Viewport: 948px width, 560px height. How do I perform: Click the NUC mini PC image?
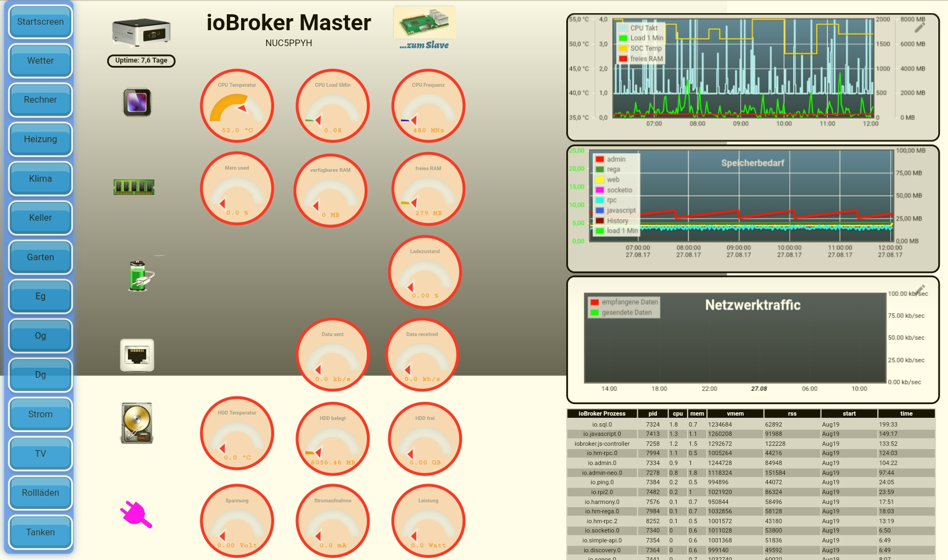[x=141, y=32]
